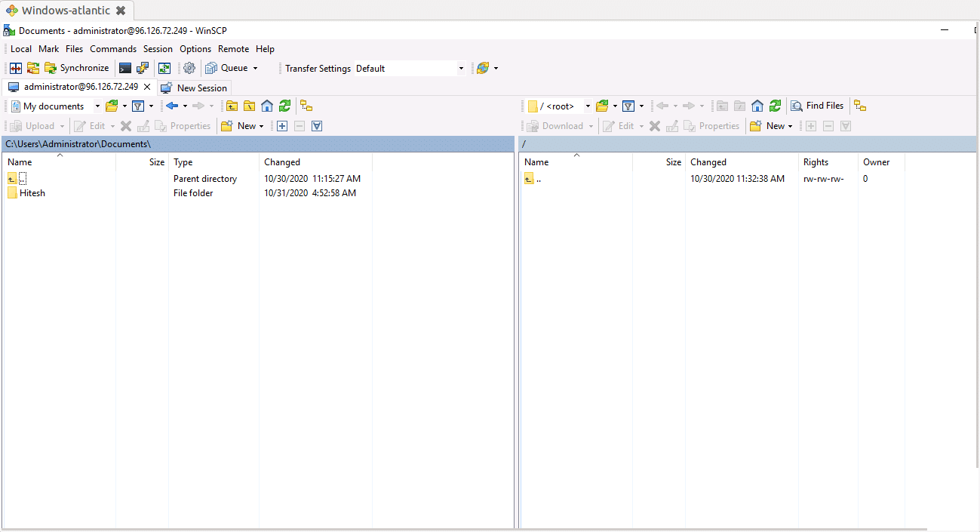Sort remote panel by Name column
This screenshot has width=980, height=532.
[x=576, y=162]
